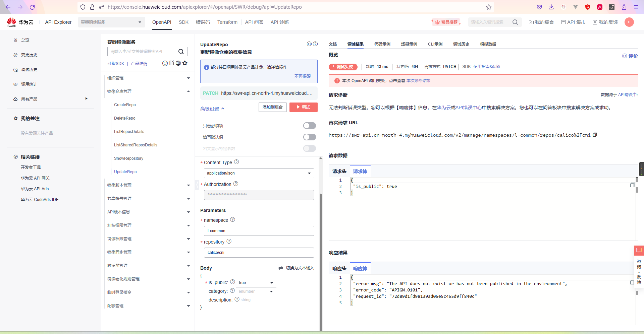Open help for namespace parameter
This screenshot has height=334, width=644.
coord(233,219)
